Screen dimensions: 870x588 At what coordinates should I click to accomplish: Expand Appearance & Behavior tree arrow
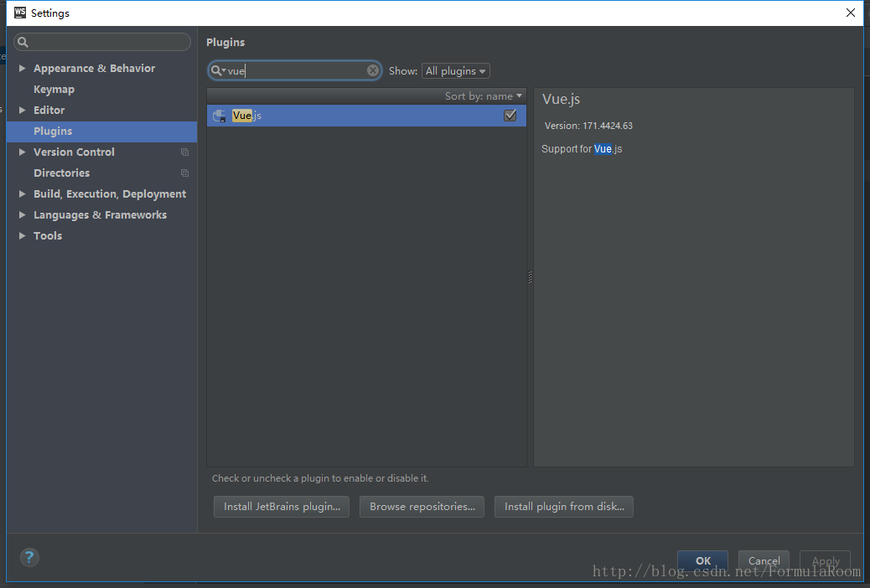22,68
